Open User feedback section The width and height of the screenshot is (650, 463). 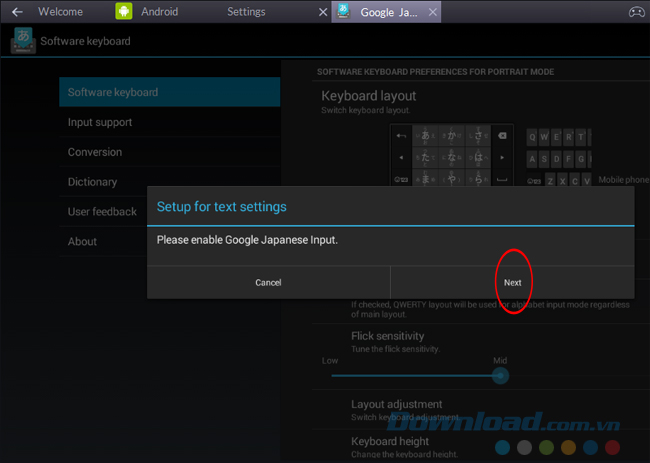point(103,212)
